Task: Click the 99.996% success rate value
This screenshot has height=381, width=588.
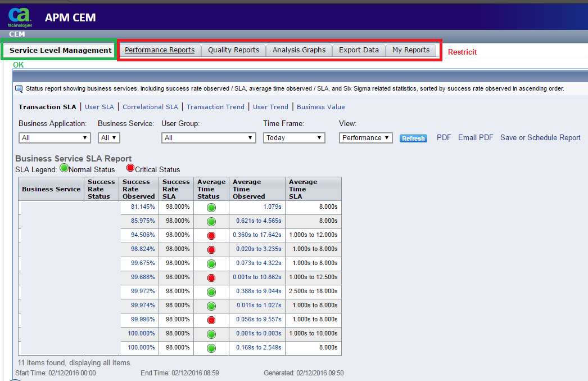Action: coord(143,320)
